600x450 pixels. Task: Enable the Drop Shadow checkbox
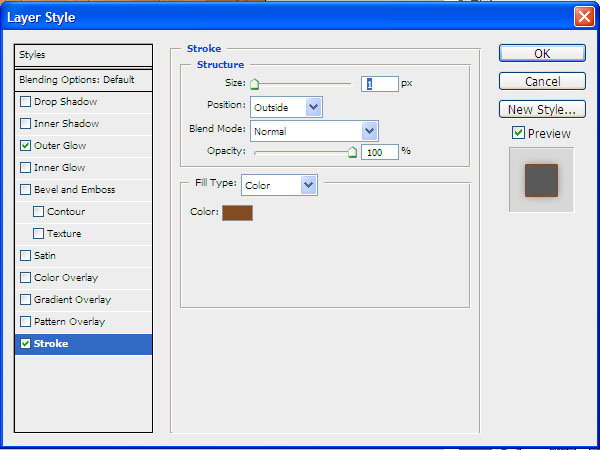26,102
